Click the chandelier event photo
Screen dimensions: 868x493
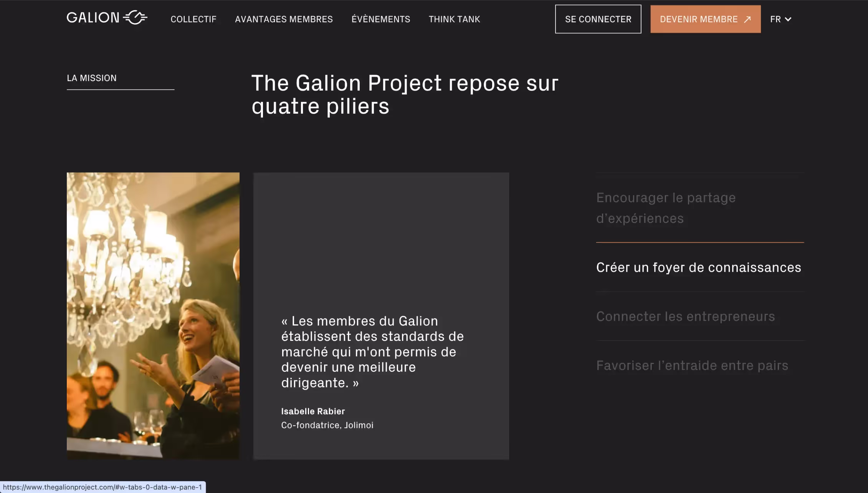point(153,316)
